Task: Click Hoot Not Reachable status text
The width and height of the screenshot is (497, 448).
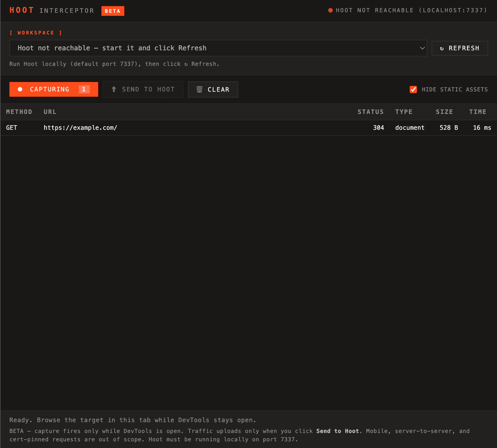Action: point(411,10)
